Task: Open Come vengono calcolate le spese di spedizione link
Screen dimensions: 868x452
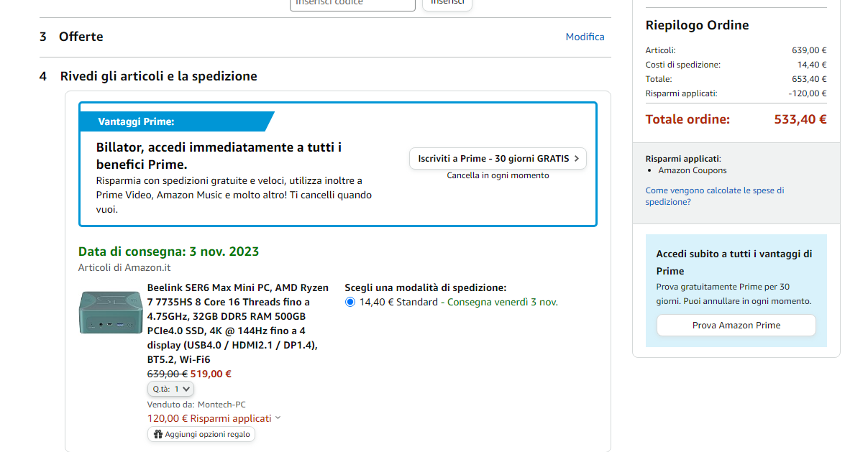Action: (x=715, y=196)
